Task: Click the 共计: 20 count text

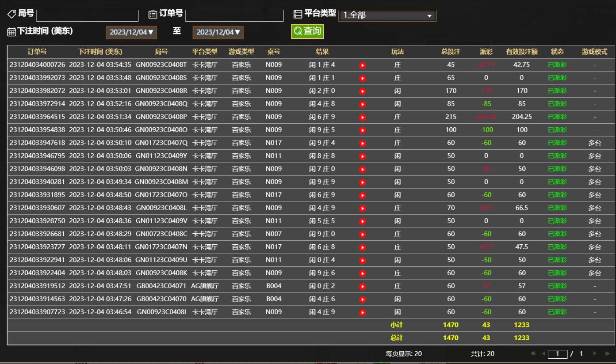Action: click(482, 354)
